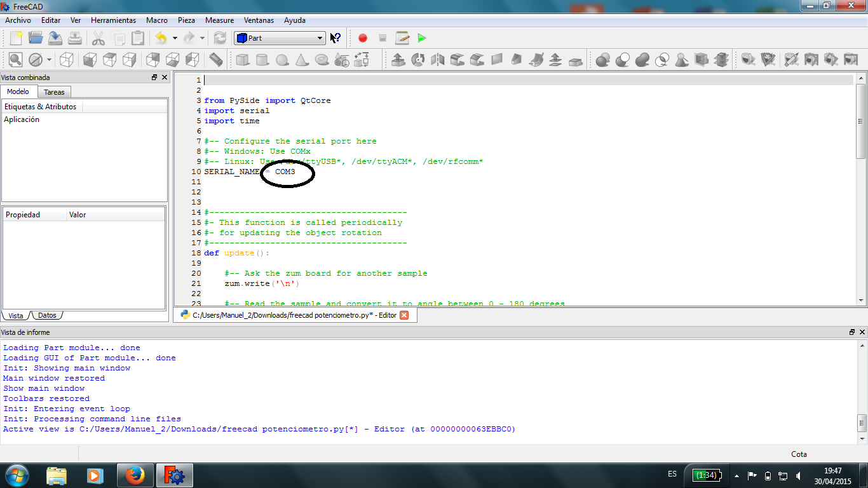The width and height of the screenshot is (868, 488).
Task: Click the Measure Angular icon
Action: point(768,60)
